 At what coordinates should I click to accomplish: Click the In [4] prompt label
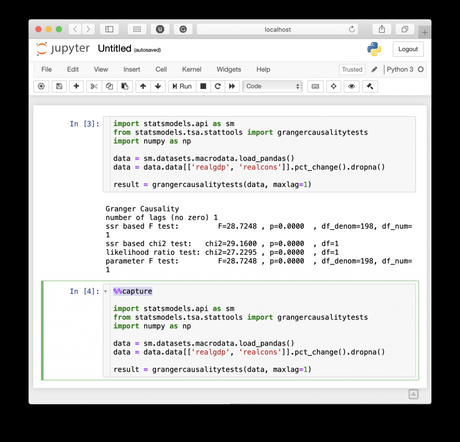(84, 291)
